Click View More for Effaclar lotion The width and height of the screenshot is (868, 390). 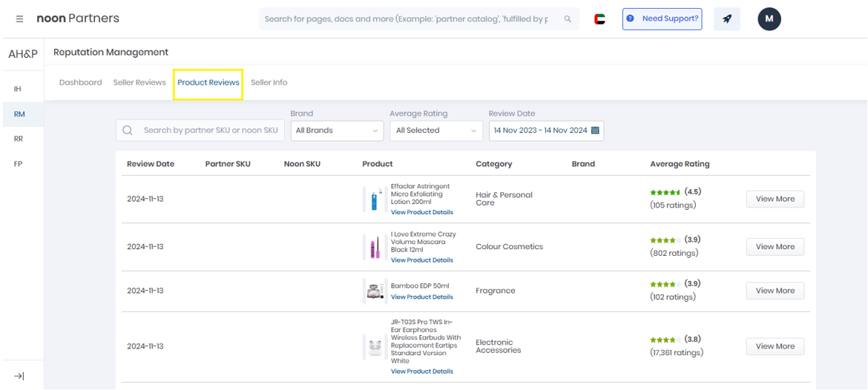[775, 199]
